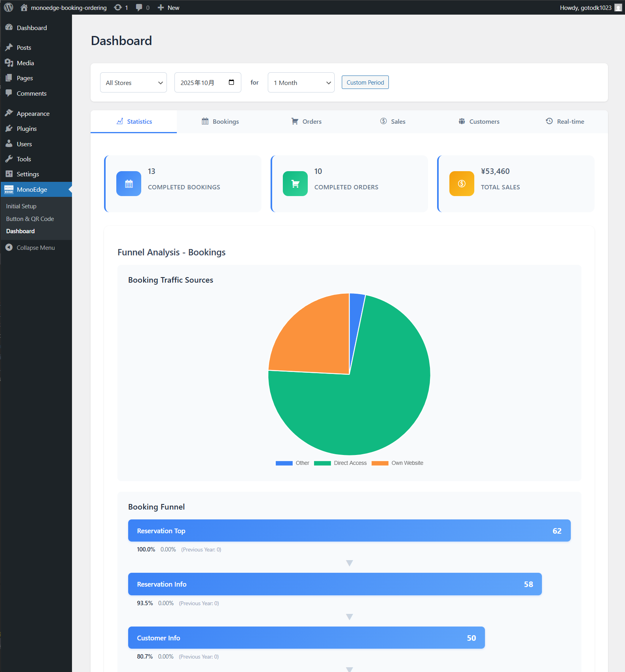Screen dimensions: 625x672
Task: Switch to the Real-time tab
Action: (x=565, y=122)
